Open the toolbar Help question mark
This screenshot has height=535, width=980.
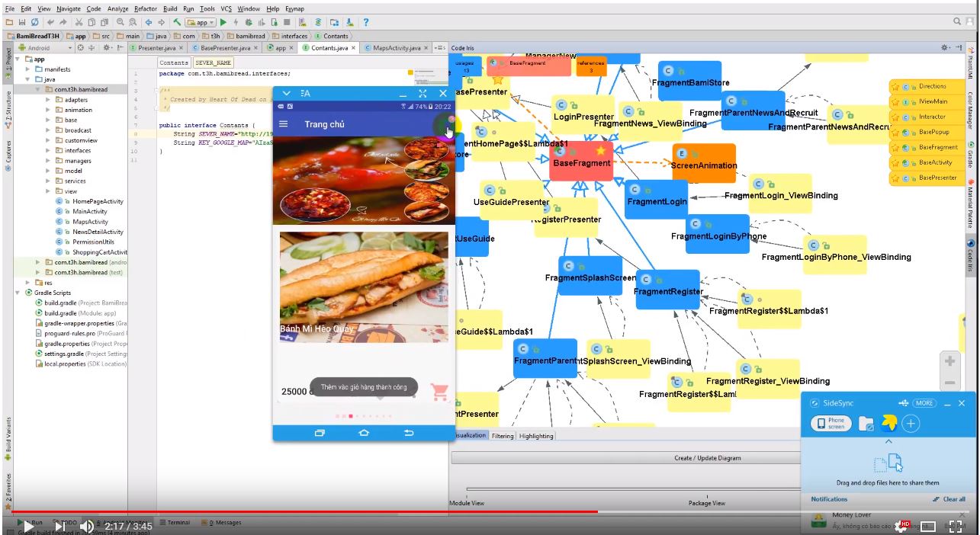click(365, 22)
